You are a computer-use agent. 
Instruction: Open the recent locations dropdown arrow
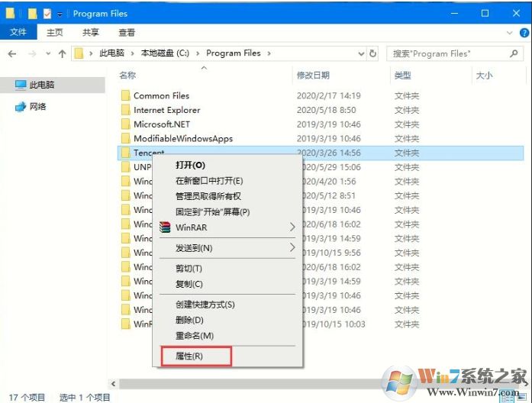pos(48,53)
